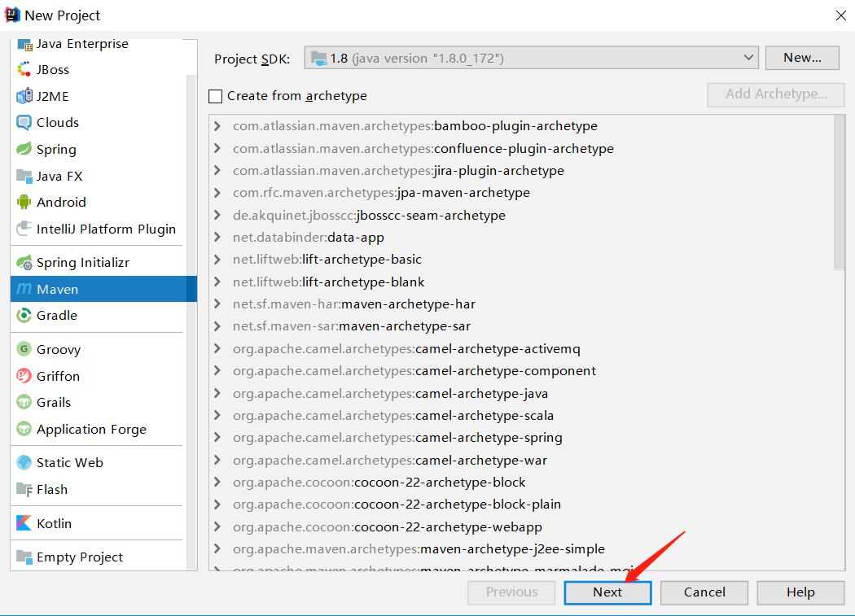Choose Static Web project type
Screen dimensions: 855x616
tap(70, 463)
